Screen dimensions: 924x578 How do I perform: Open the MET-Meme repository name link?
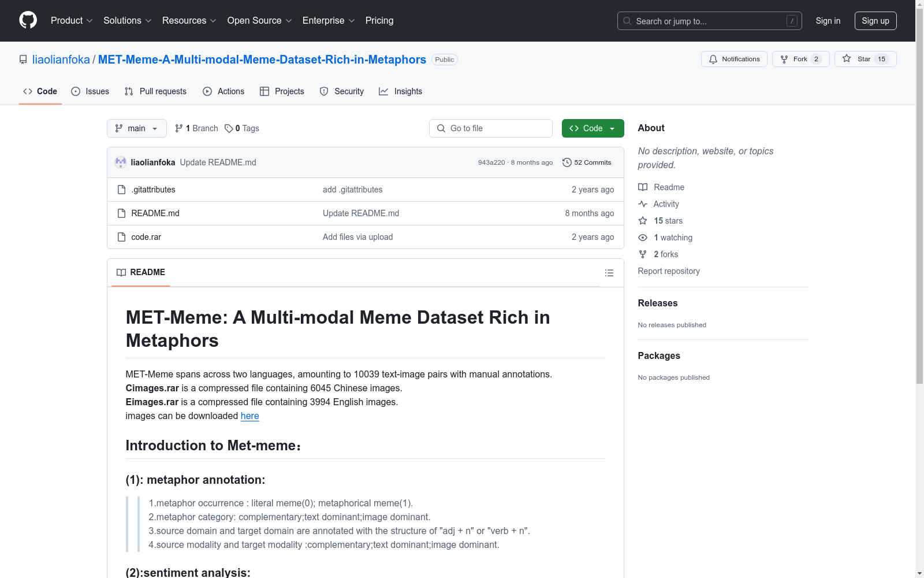point(262,60)
